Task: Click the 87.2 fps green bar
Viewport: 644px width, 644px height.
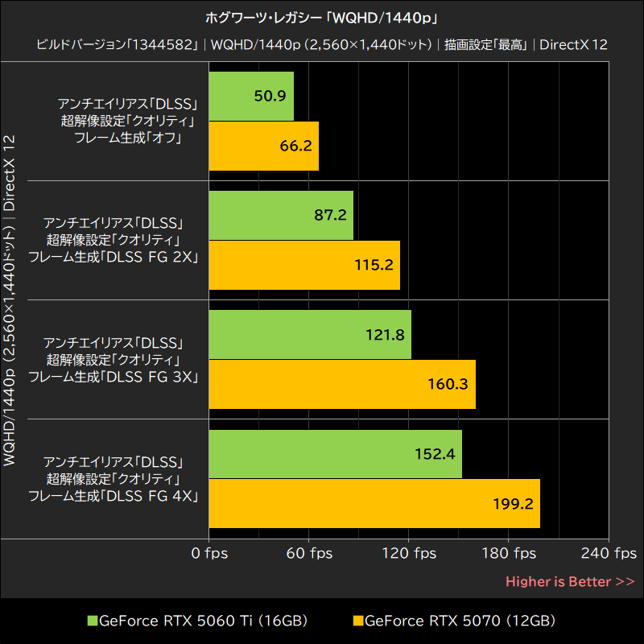Action: [x=281, y=215]
